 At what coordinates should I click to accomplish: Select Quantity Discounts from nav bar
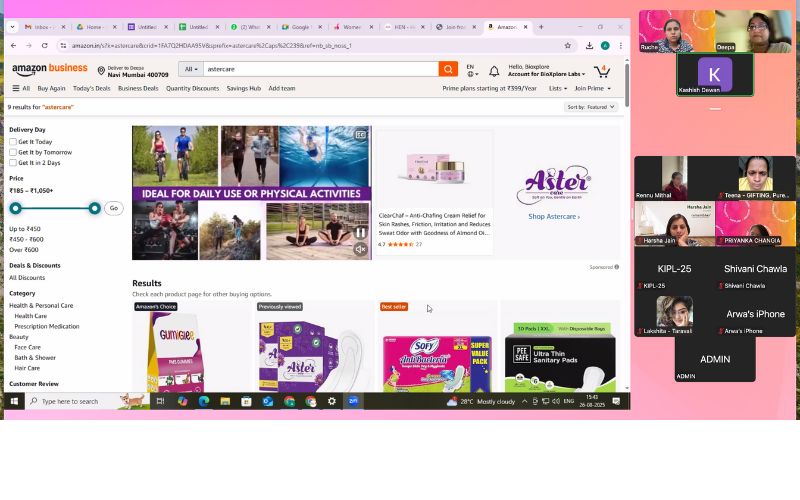192,88
